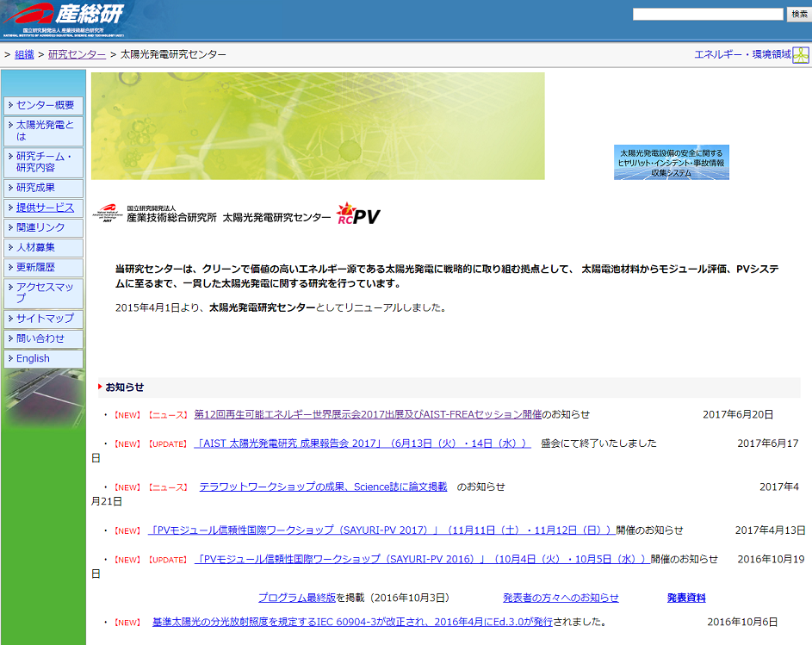The width and height of the screenshot is (812, 645).
Task: Click the RCPV sun logo
Action: point(358,214)
